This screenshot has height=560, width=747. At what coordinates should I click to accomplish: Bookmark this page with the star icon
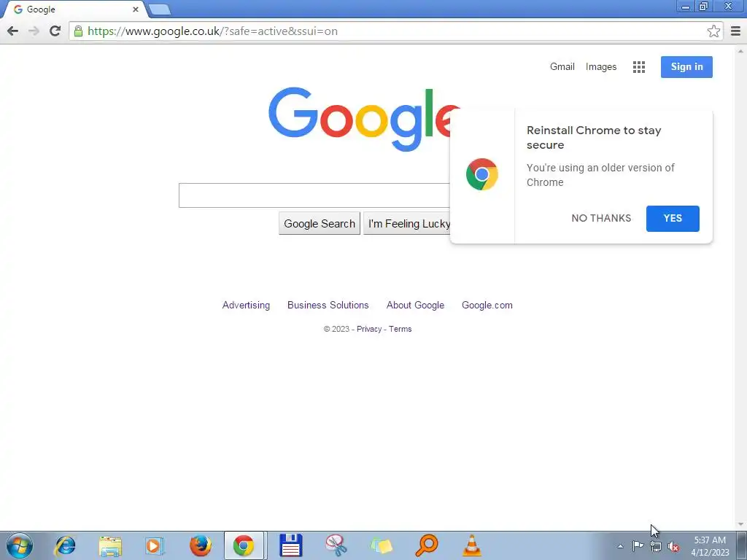713,31
